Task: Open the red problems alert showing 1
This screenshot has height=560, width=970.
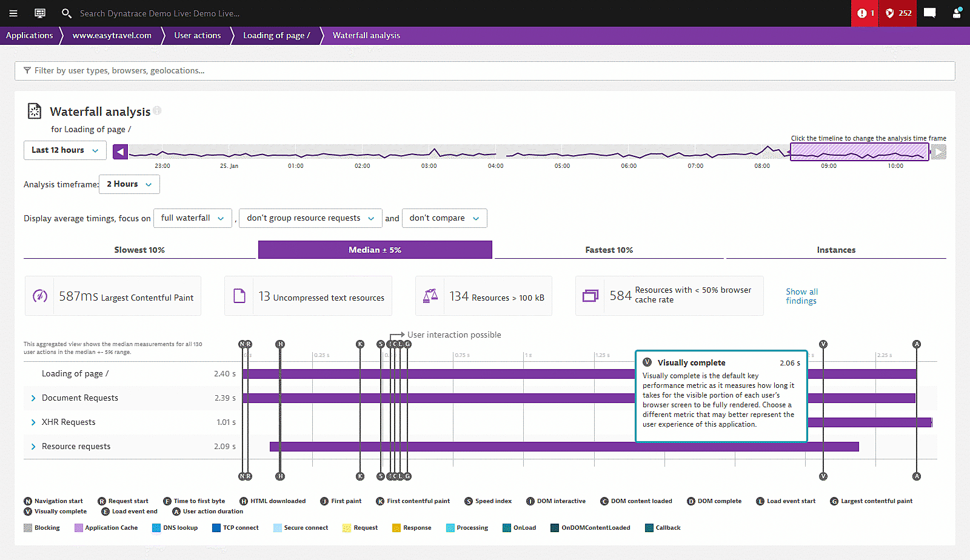Action: [865, 13]
